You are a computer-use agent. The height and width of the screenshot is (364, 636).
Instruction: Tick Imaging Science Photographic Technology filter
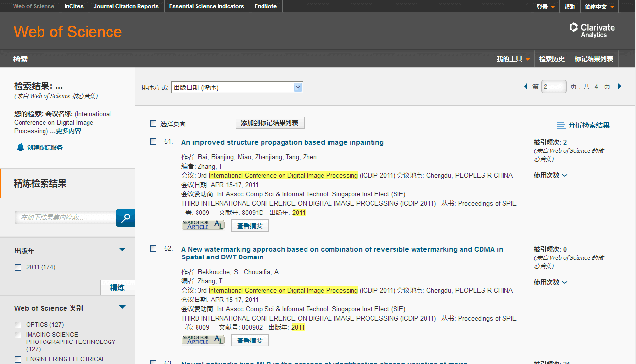18,335
